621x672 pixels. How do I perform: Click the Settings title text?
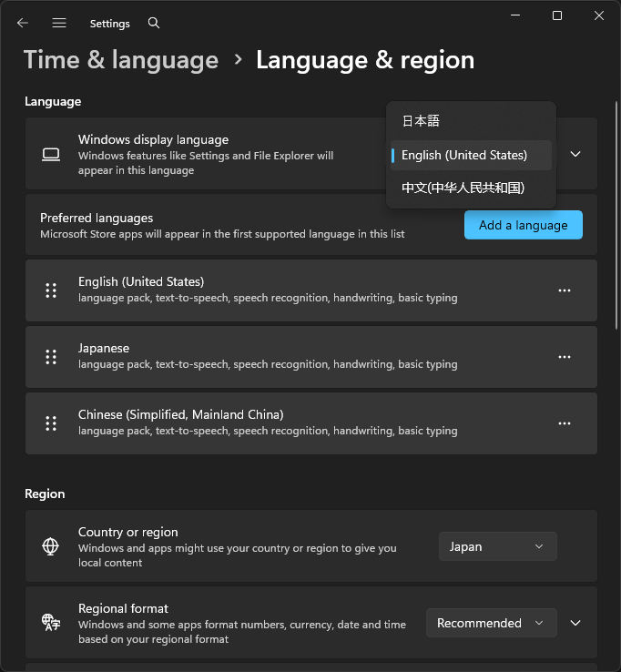click(x=109, y=24)
